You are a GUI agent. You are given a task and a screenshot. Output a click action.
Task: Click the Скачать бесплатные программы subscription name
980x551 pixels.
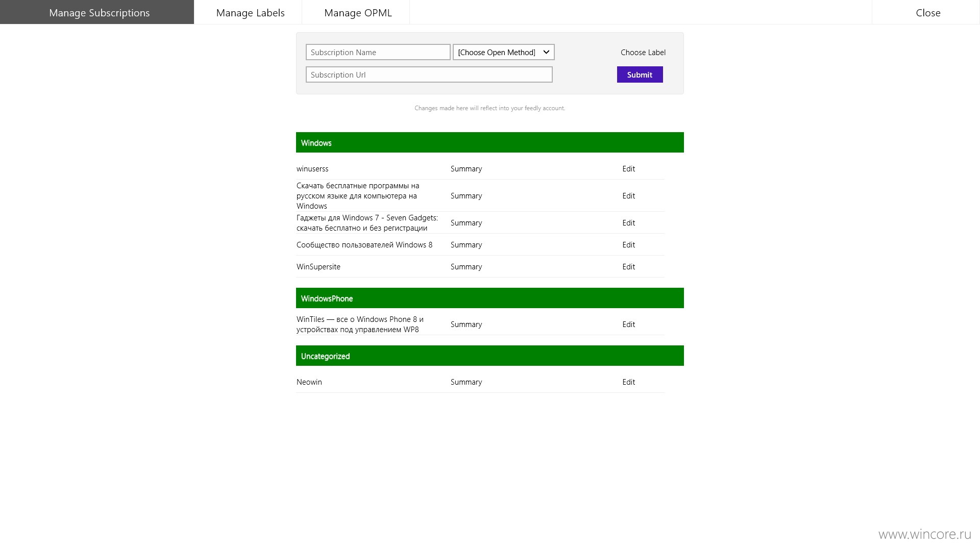[x=358, y=196]
